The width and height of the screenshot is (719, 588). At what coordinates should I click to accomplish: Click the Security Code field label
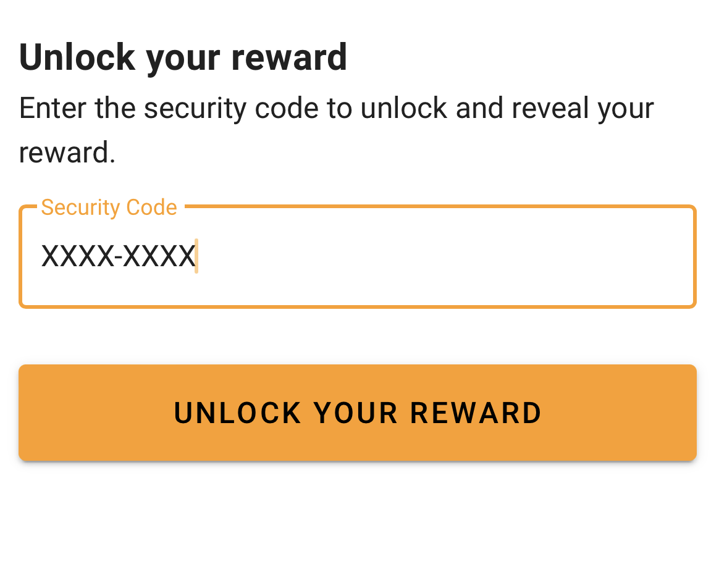(109, 208)
